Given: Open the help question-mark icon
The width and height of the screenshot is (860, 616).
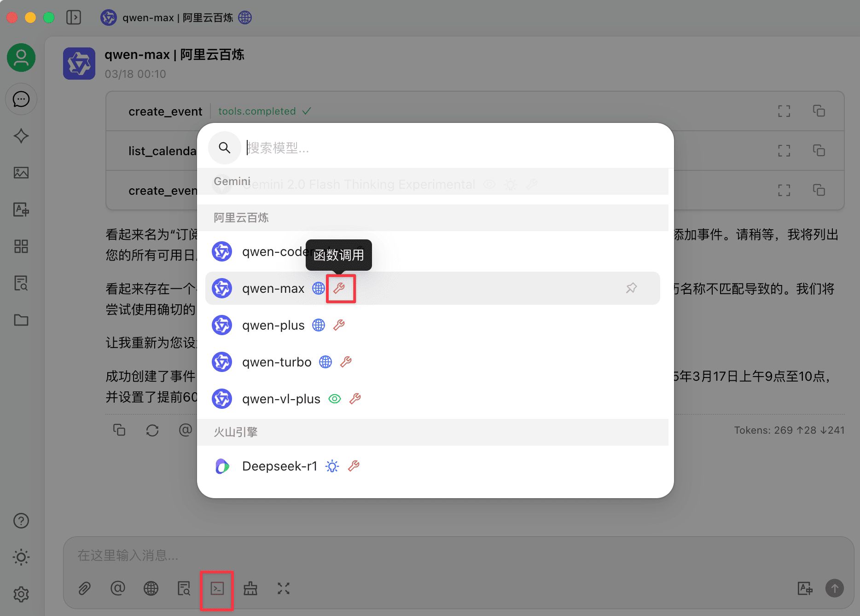Looking at the screenshot, I should pos(21,521).
